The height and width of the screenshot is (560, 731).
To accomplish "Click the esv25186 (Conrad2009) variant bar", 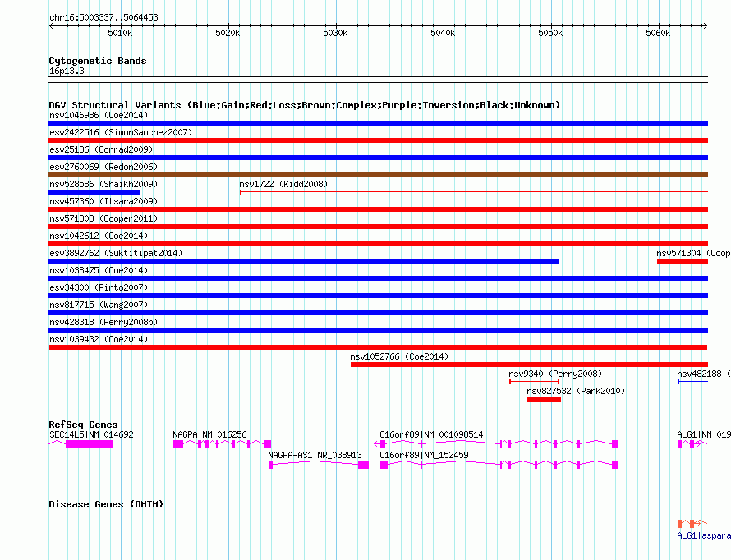I will 378,158.
